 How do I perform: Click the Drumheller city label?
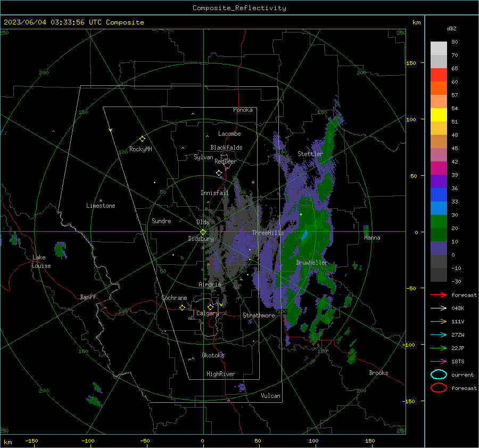[312, 263]
